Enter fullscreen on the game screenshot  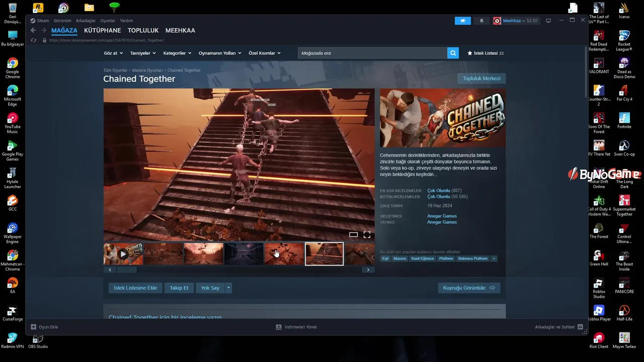click(x=367, y=235)
